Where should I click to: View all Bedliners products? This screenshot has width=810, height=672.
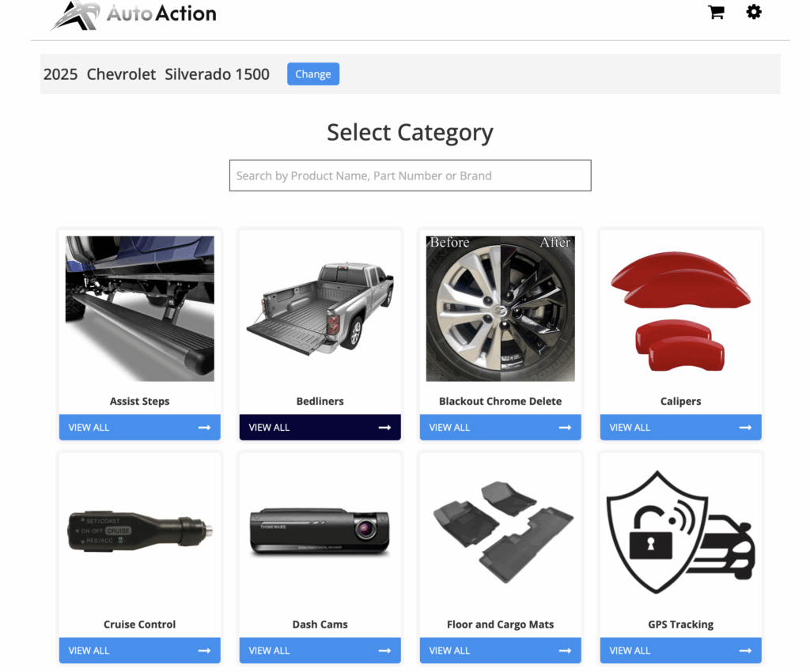click(x=320, y=428)
